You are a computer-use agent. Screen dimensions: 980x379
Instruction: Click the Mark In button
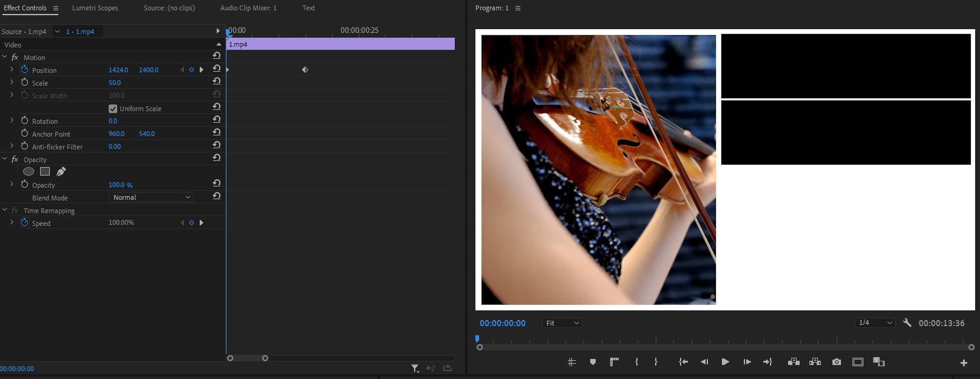click(636, 362)
